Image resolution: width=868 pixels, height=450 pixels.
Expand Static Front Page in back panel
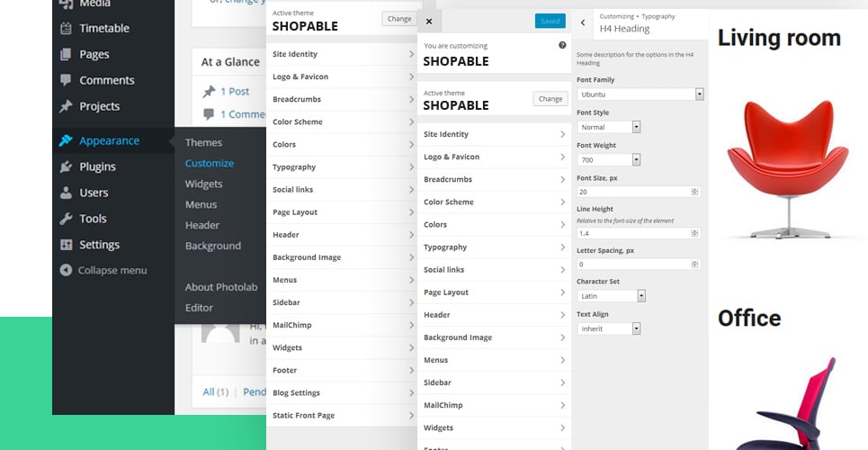(342, 415)
